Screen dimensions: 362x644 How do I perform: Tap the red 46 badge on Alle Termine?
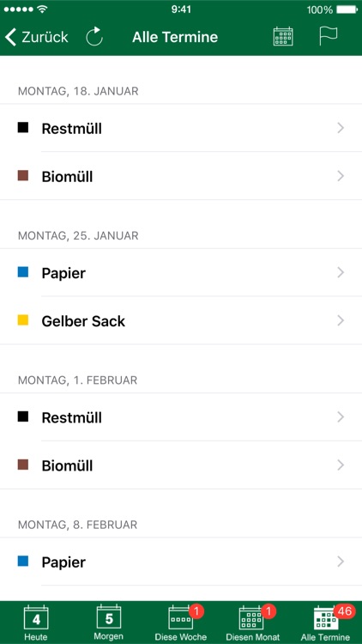tap(344, 611)
